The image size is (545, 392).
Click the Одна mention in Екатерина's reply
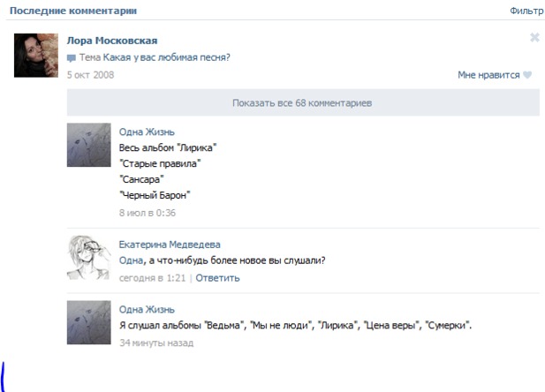(x=131, y=260)
